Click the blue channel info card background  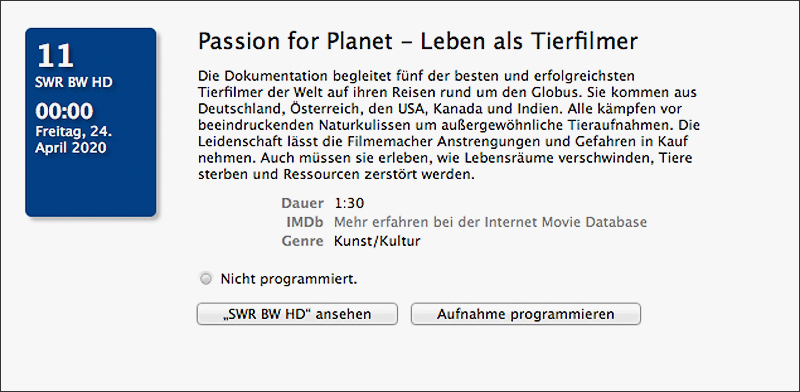point(91,186)
